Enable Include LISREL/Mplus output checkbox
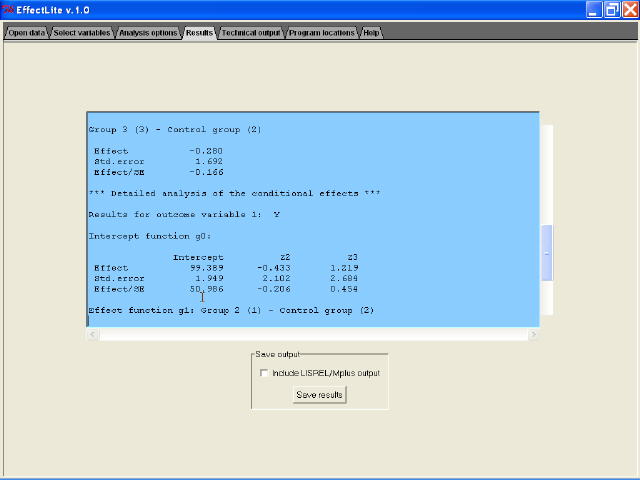640x480 pixels. pyautogui.click(x=264, y=373)
